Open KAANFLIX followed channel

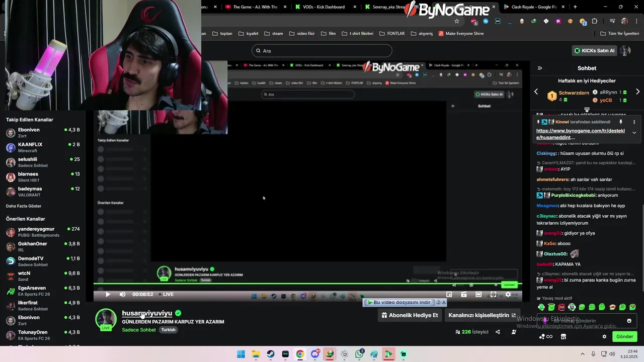click(x=43, y=147)
